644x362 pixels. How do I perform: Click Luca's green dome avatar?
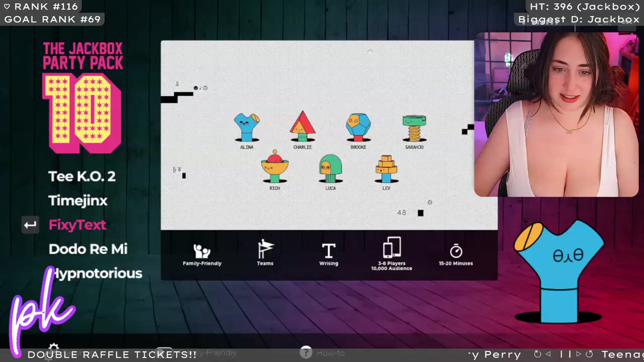(330, 168)
